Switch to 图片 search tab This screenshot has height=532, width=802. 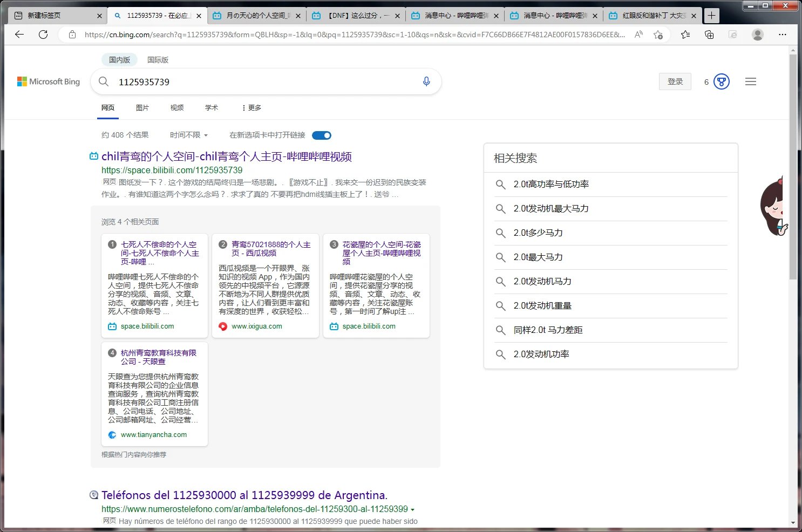pyautogui.click(x=142, y=108)
